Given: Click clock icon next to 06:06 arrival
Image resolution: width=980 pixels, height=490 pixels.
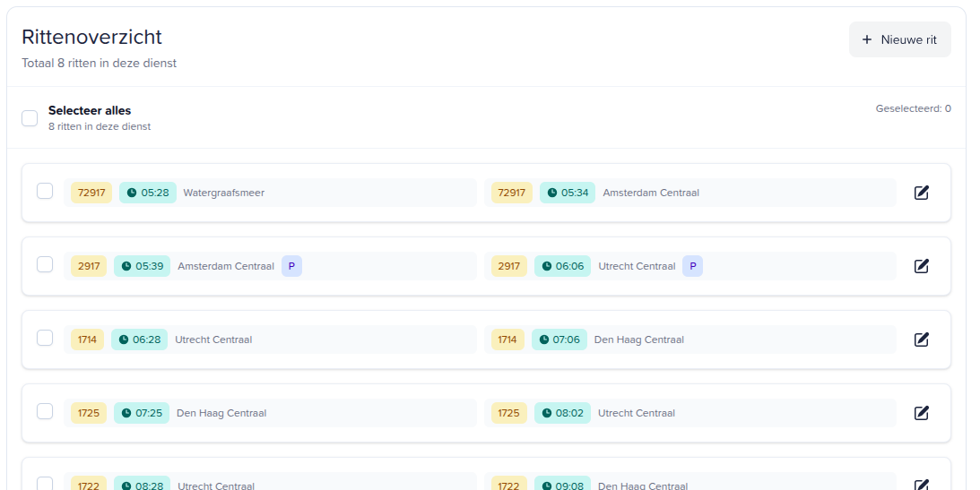Looking at the screenshot, I should (547, 266).
